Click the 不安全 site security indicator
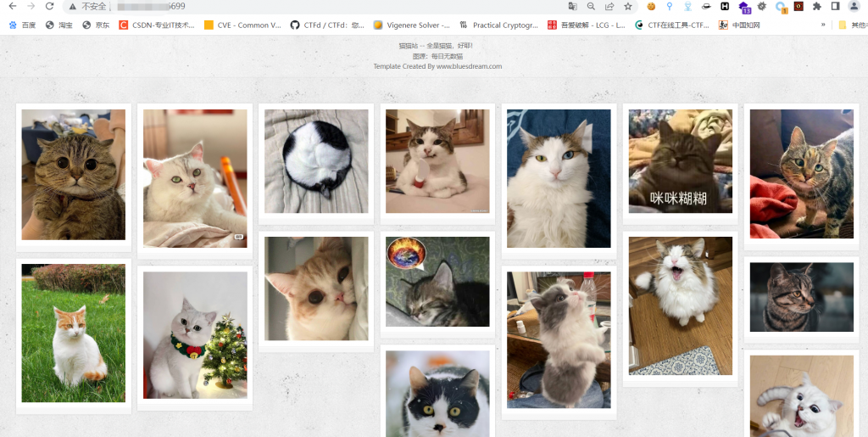The height and width of the screenshot is (437, 868). point(90,6)
